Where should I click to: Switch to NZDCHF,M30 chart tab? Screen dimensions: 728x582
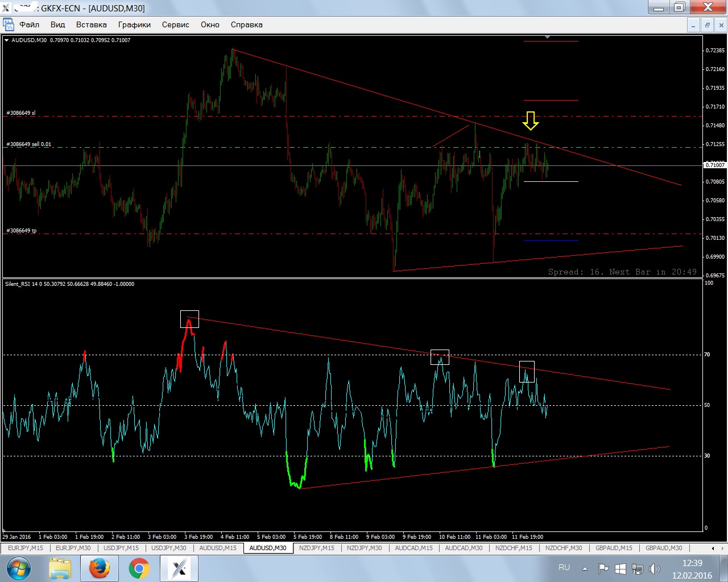[x=564, y=548]
